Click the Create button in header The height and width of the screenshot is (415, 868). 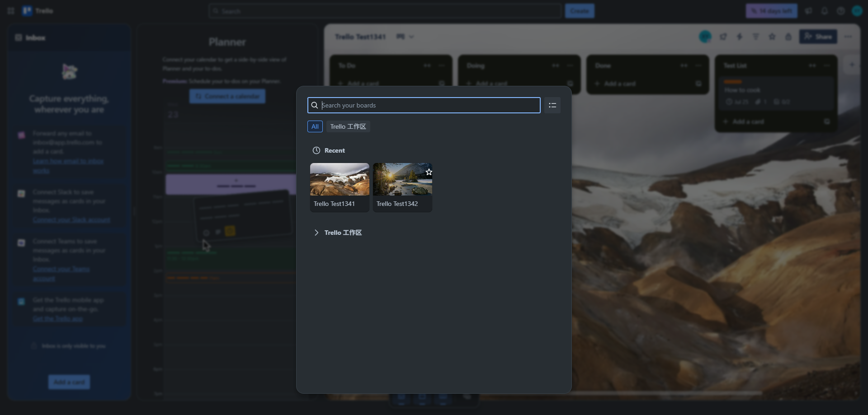pos(580,11)
